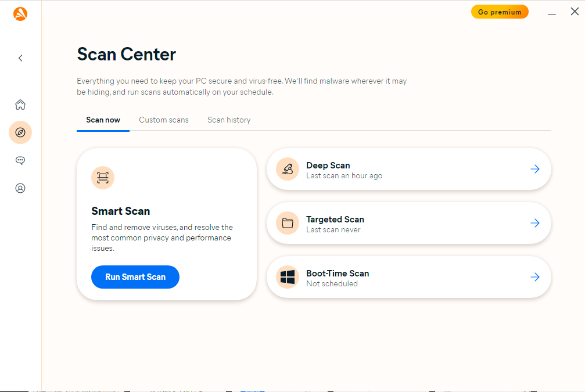This screenshot has height=392, width=585.
Task: Expand Deep Scan with its arrow
Action: [535, 169]
